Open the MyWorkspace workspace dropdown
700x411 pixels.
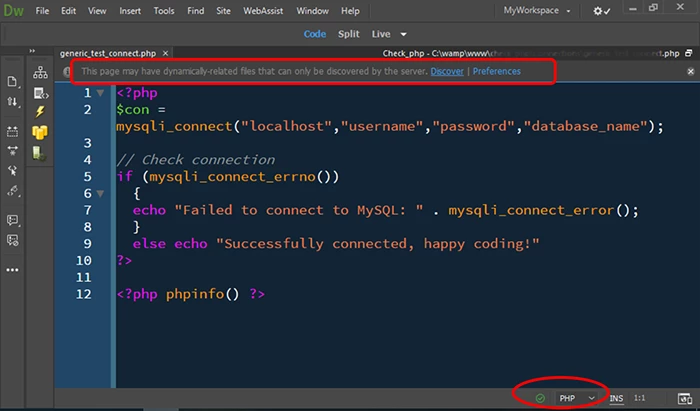point(537,11)
